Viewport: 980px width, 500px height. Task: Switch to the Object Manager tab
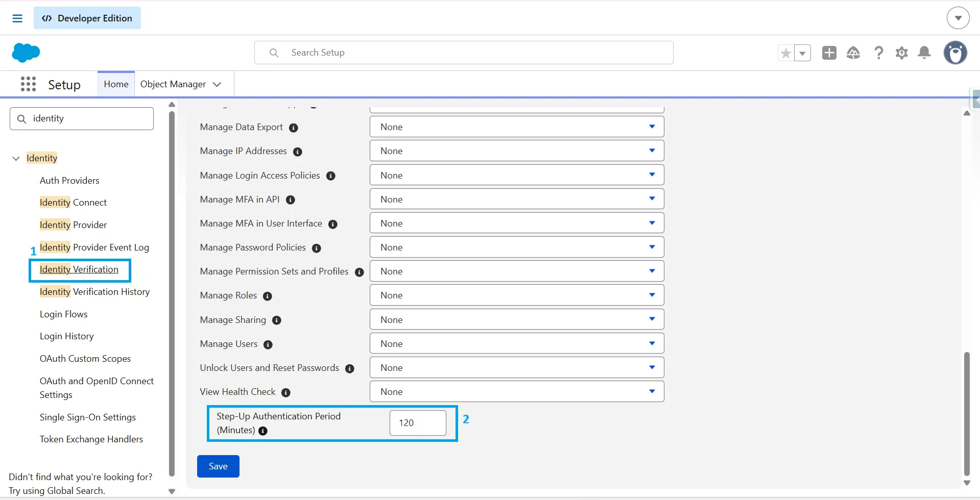click(x=173, y=84)
